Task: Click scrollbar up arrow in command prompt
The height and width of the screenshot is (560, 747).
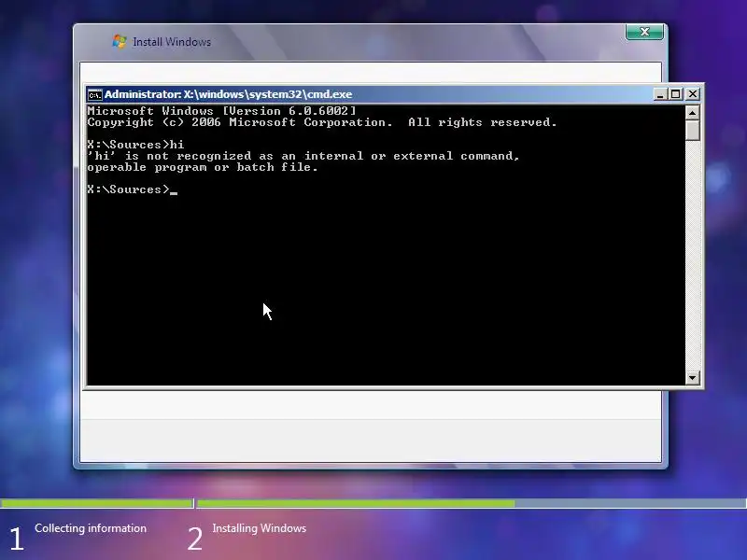Action: tap(692, 113)
